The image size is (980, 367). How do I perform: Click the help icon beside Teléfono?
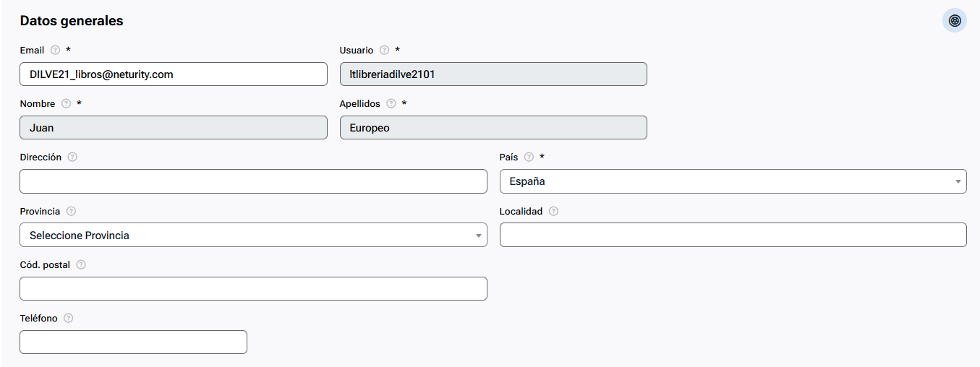pyautogui.click(x=68, y=318)
